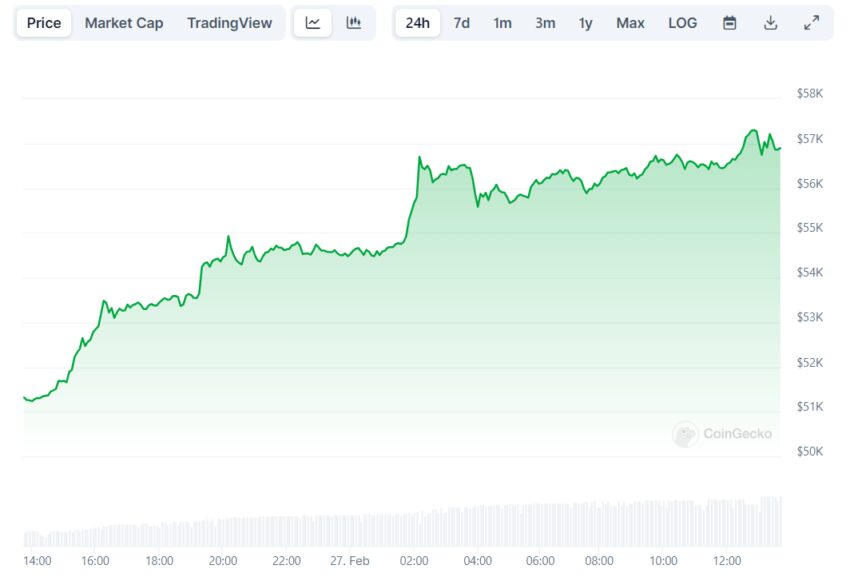
Task: Show the Max time range
Action: click(x=630, y=23)
